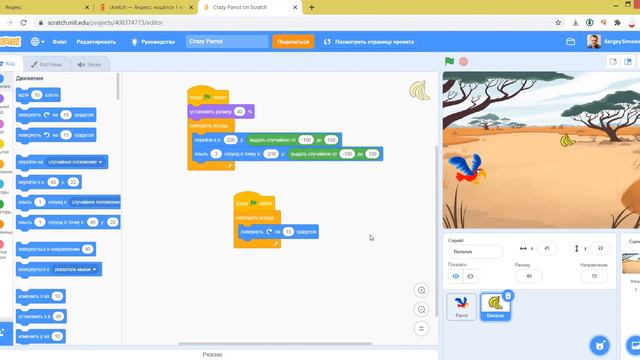Screen dimensions: 640x360
Task: Open Посмотреть страницу проекта link
Action: pos(369,42)
